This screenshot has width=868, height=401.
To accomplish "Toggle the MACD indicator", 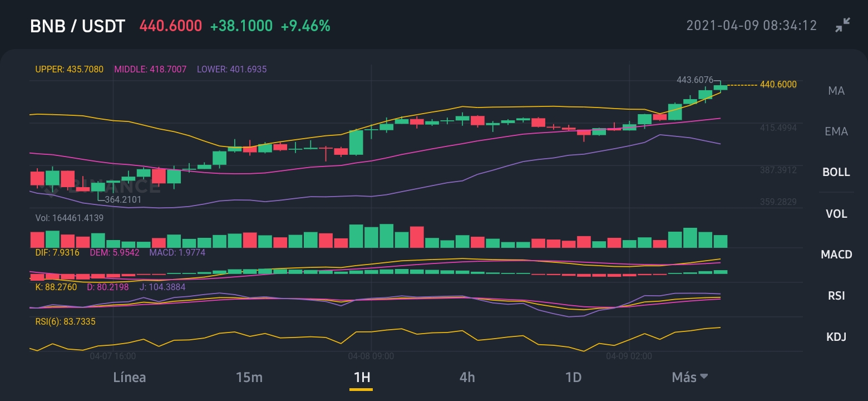I will click(x=836, y=255).
